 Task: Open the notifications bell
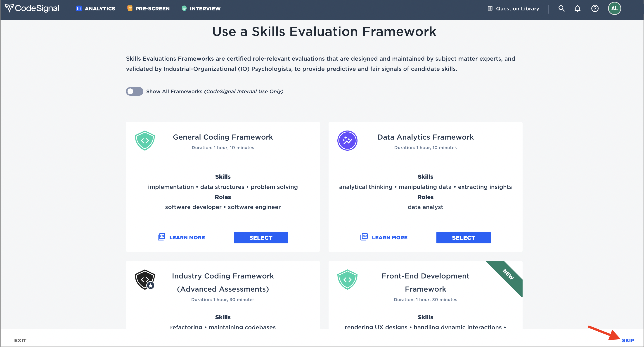(578, 9)
